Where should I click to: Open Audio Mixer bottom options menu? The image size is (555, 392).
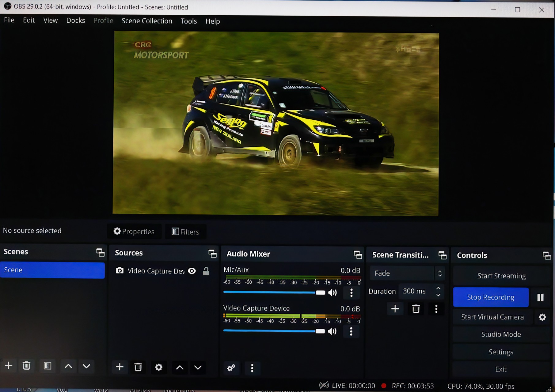[252, 368]
